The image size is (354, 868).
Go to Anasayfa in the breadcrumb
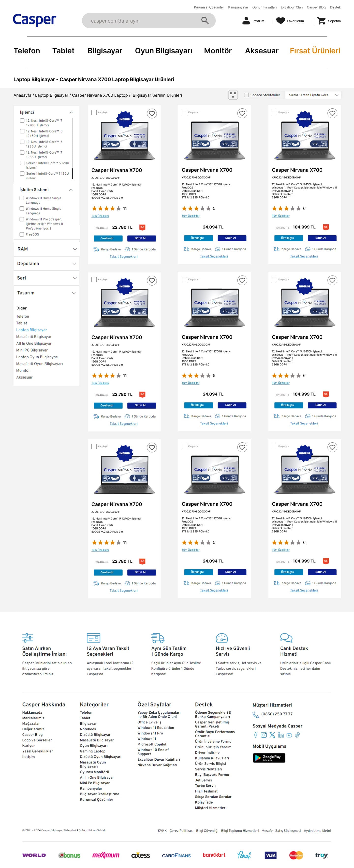22,95
